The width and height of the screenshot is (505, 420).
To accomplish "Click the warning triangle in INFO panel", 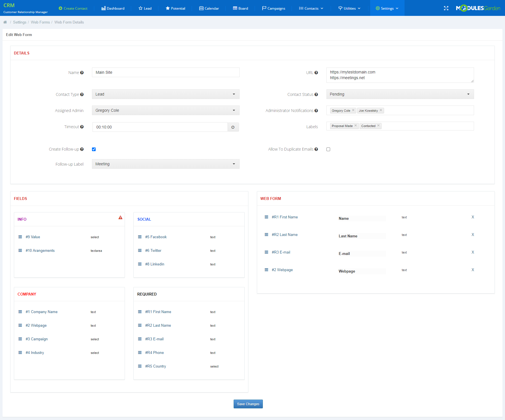I will [120, 218].
